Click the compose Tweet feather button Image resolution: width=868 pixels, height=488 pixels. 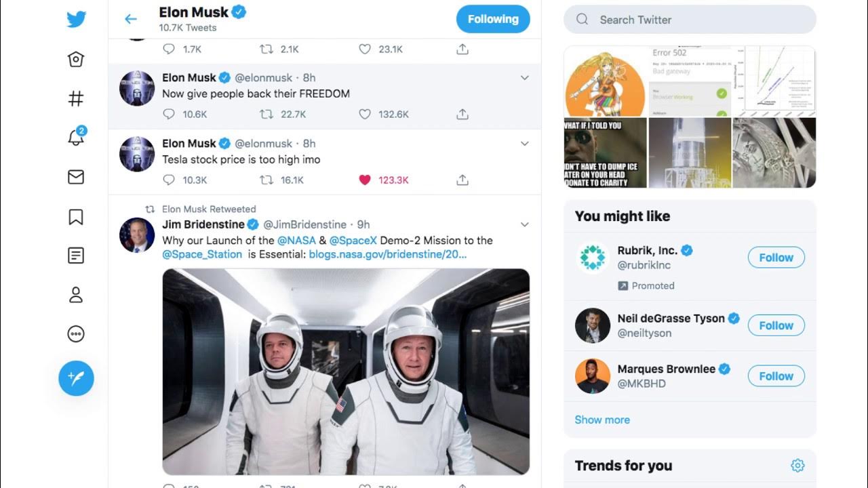pyautogui.click(x=76, y=378)
